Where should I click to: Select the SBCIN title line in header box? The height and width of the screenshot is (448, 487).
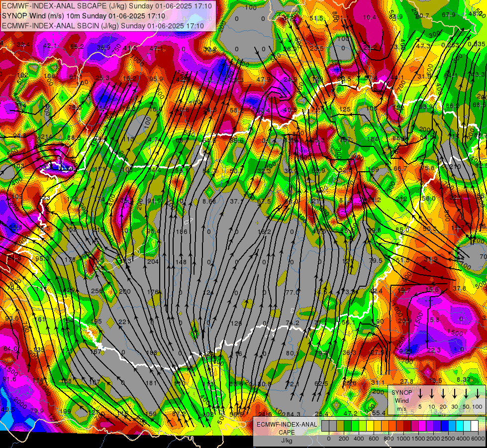pyautogui.click(x=103, y=26)
